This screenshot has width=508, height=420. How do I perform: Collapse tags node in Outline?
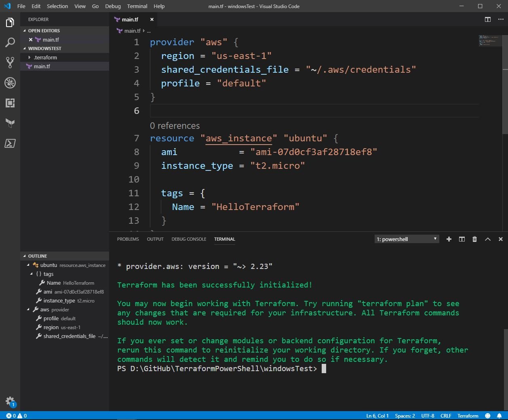click(32, 274)
